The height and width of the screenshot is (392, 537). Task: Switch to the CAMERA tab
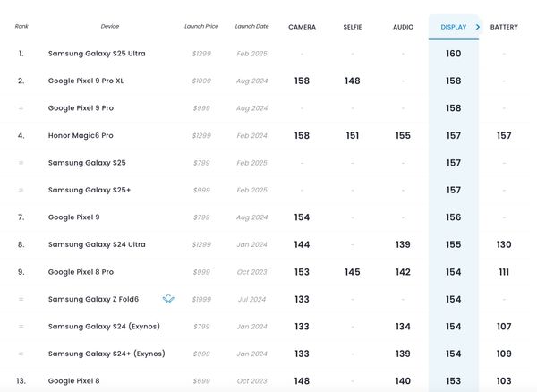pyautogui.click(x=302, y=27)
